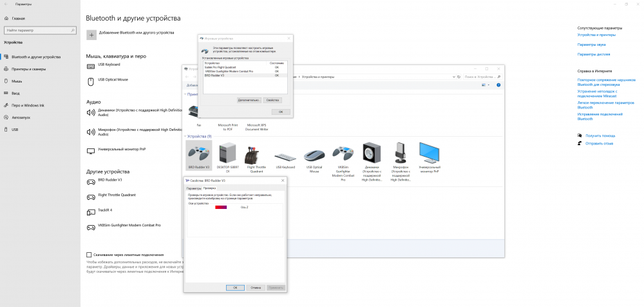Click Дополнительно button in game devices dialog
This screenshot has width=644, height=307.
point(249,100)
